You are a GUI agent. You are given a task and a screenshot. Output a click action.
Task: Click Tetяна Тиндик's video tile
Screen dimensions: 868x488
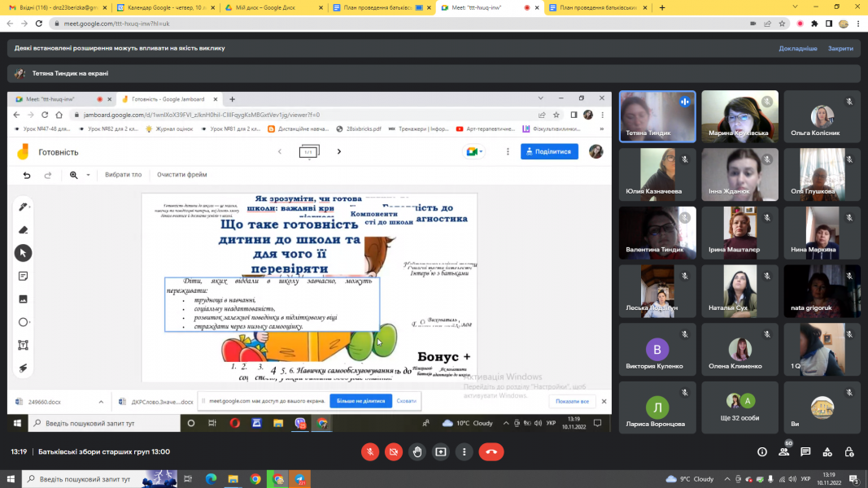point(657,116)
